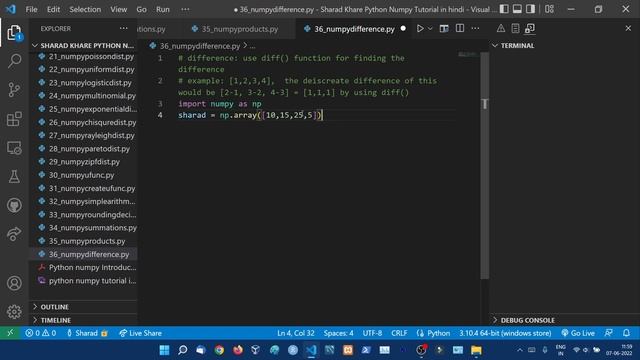Viewport: 640px width, 360px height.
Task: Open the run options dropdown arrow
Action: tap(430, 29)
